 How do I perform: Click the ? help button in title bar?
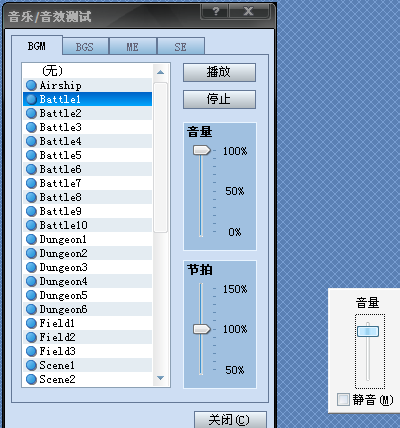click(x=215, y=11)
